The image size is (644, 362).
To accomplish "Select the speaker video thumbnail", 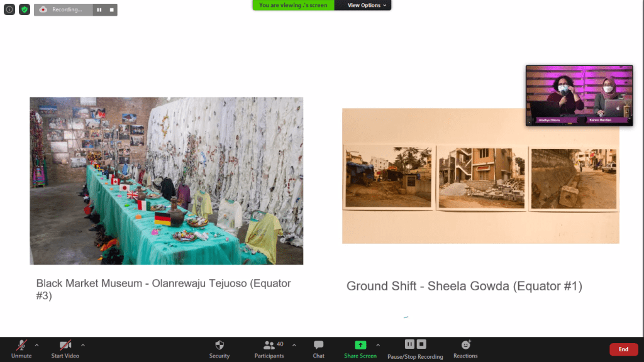I will point(579,96).
